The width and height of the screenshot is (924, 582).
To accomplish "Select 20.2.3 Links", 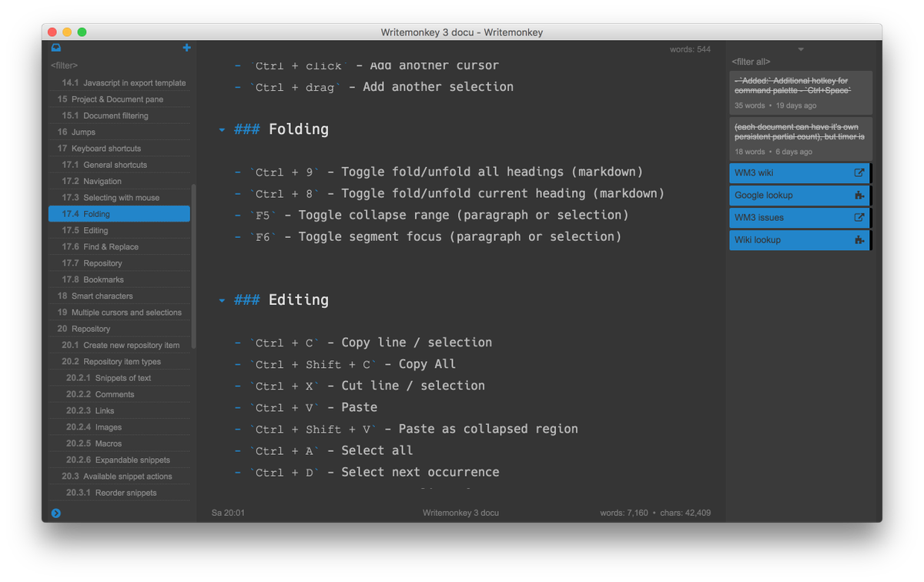I will pyautogui.click(x=119, y=411).
